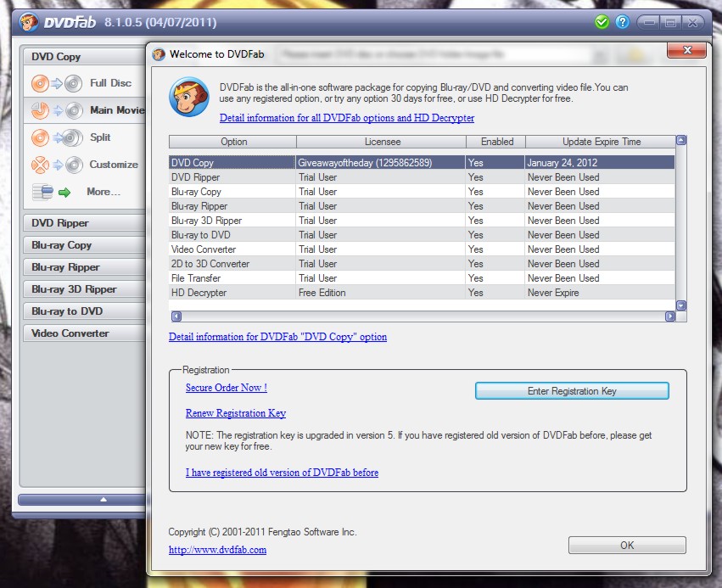Click the Renew Registration Key link
This screenshot has height=588, width=722.
point(236,413)
